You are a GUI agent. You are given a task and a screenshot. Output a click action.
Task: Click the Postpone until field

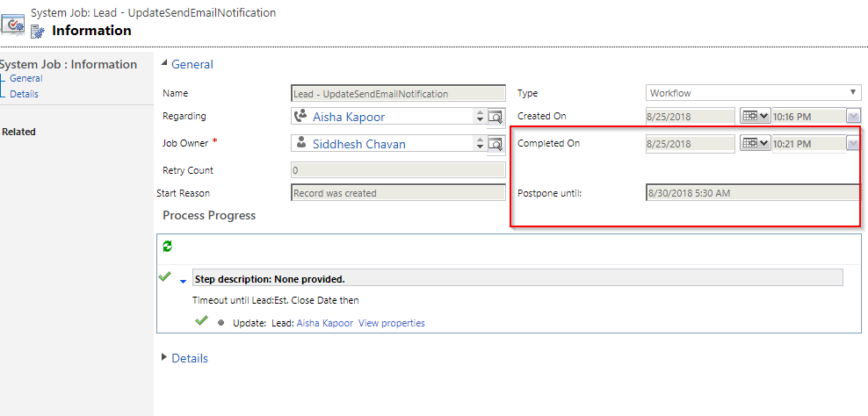pyautogui.click(x=752, y=193)
